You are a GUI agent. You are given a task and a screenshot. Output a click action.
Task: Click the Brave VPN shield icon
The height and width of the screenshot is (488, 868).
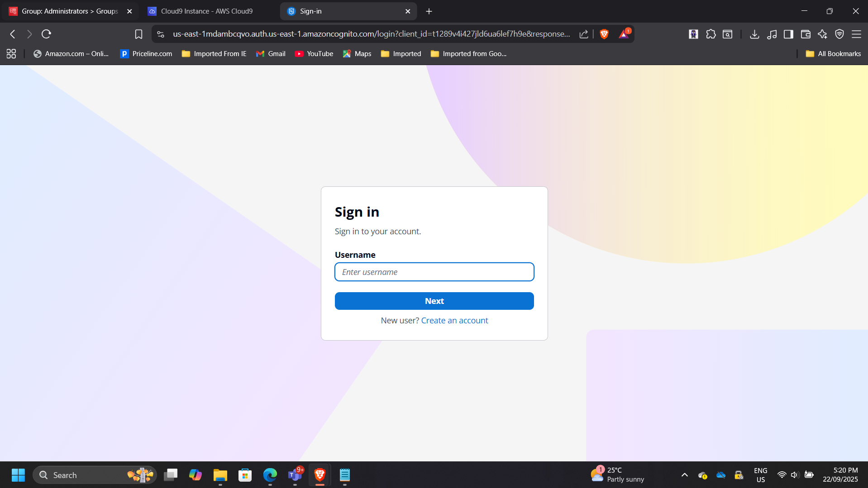pos(839,34)
